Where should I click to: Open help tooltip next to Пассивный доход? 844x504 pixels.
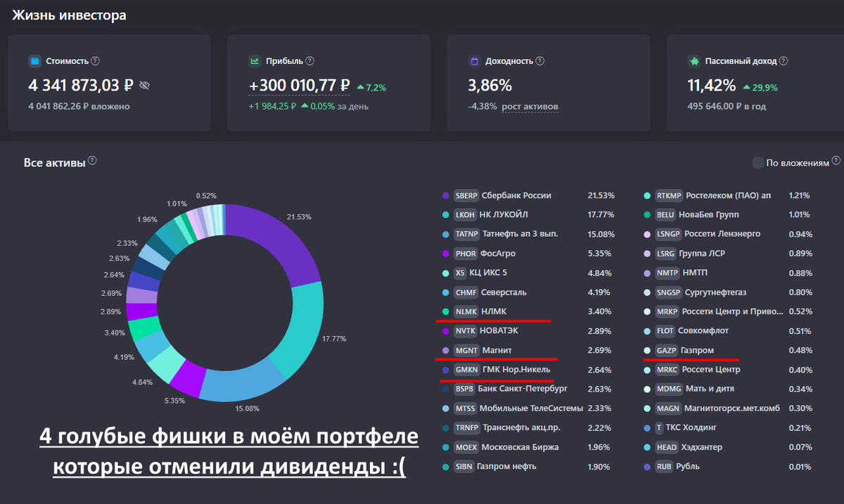[x=784, y=61]
